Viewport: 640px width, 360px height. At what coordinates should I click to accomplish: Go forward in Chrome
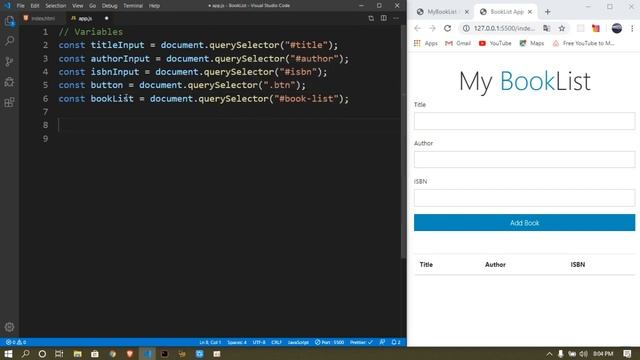point(432,28)
